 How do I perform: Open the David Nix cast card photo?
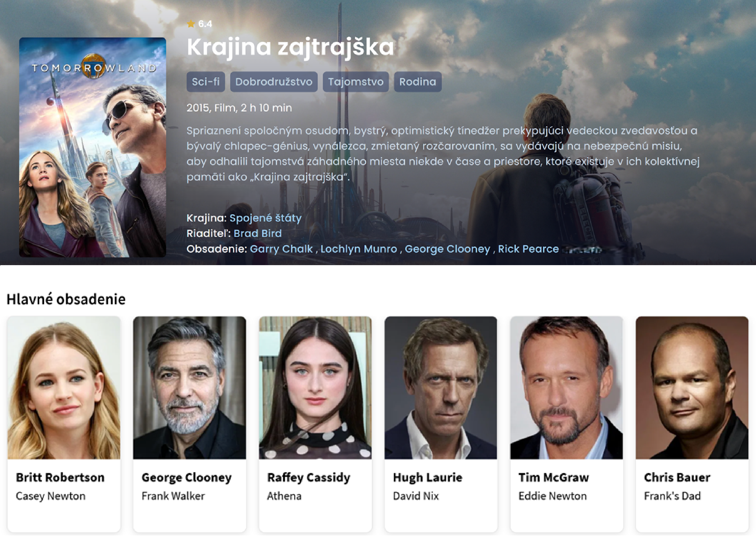pyautogui.click(x=441, y=387)
